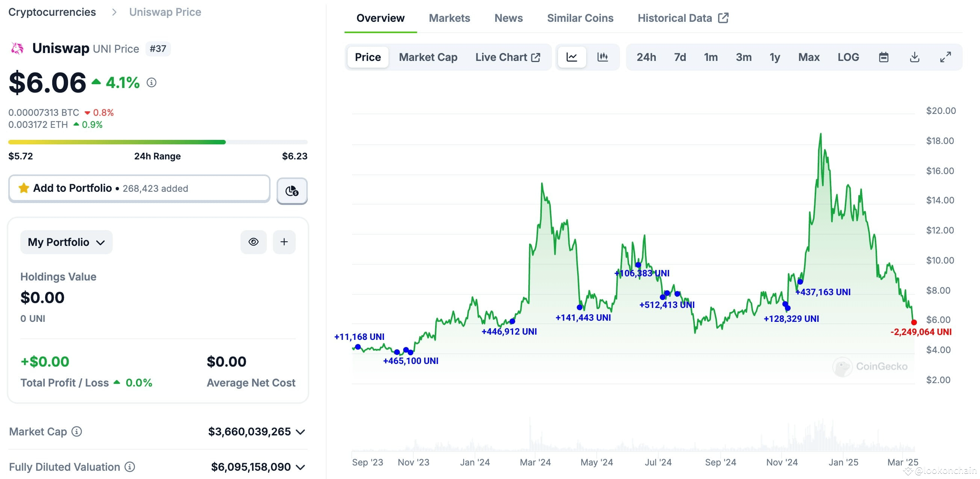This screenshot has height=479, width=980.
Task: Switch to line chart view icon
Action: point(572,57)
